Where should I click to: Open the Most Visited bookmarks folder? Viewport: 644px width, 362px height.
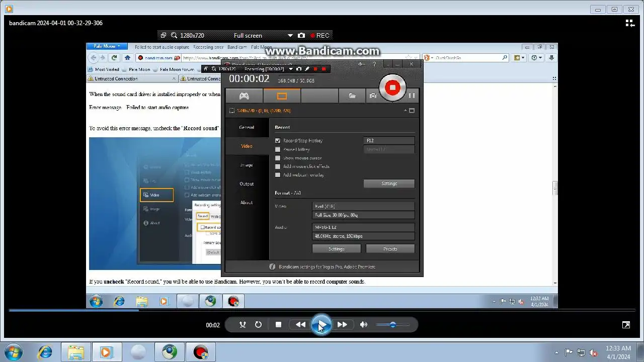(x=104, y=69)
